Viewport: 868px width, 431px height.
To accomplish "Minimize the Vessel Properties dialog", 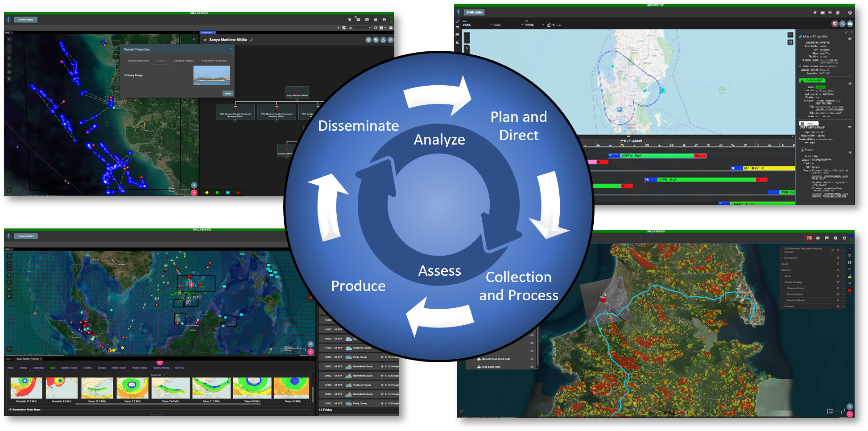I will point(231,49).
